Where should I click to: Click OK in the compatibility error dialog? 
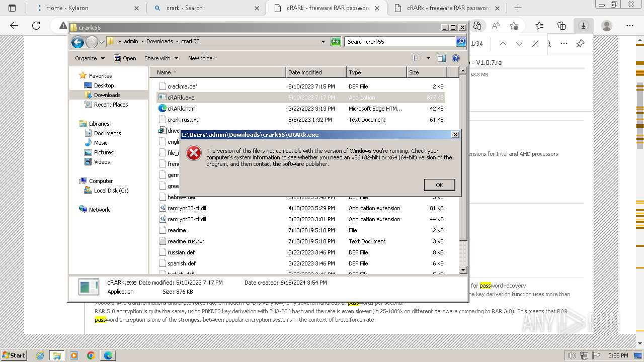tap(439, 185)
